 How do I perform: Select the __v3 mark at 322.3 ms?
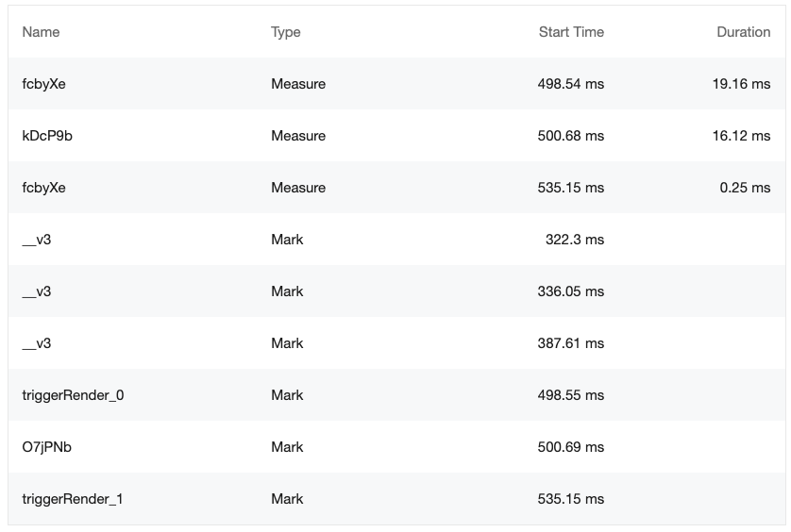click(x=396, y=240)
